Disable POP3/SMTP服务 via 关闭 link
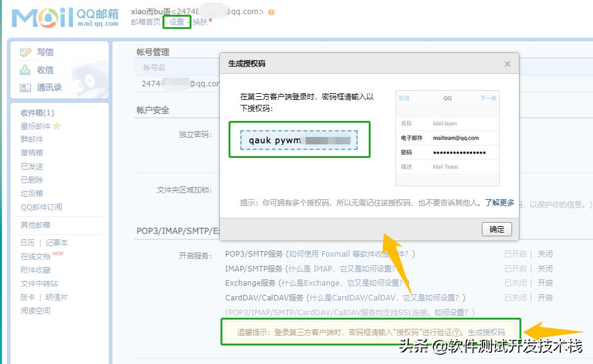 coord(546,254)
